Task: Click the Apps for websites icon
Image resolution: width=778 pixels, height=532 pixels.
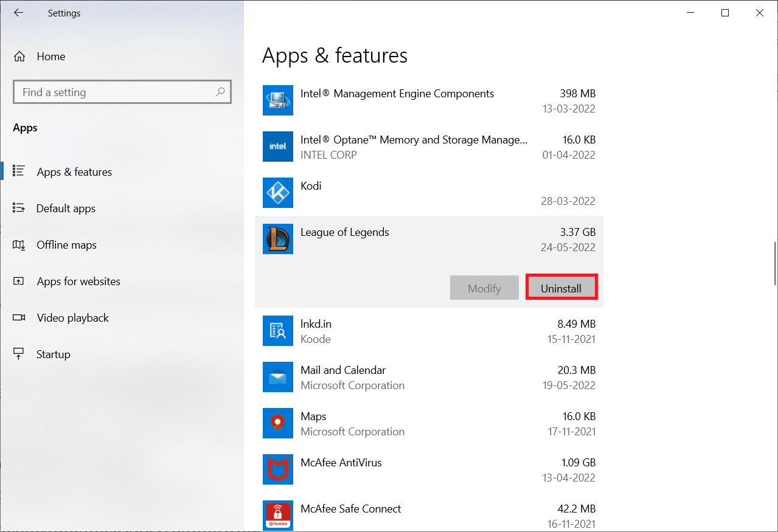Action: pyautogui.click(x=18, y=281)
